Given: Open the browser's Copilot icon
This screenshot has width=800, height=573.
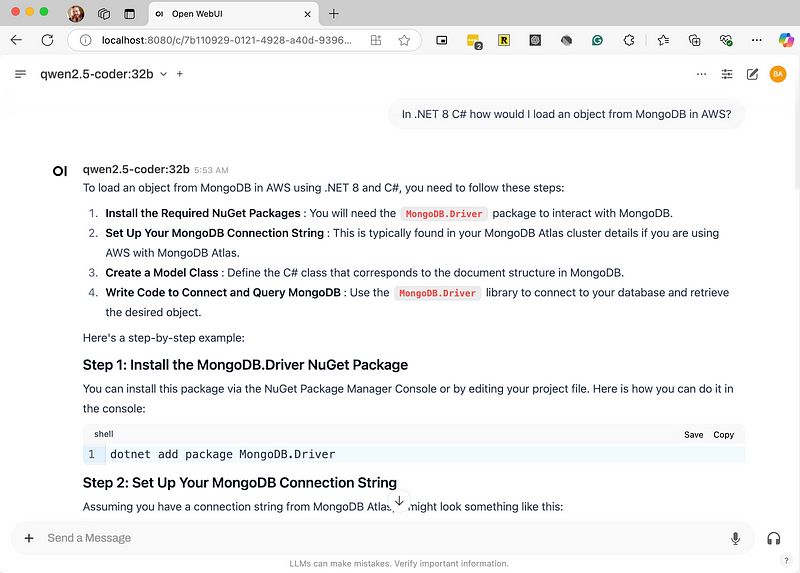Looking at the screenshot, I should pos(786,41).
